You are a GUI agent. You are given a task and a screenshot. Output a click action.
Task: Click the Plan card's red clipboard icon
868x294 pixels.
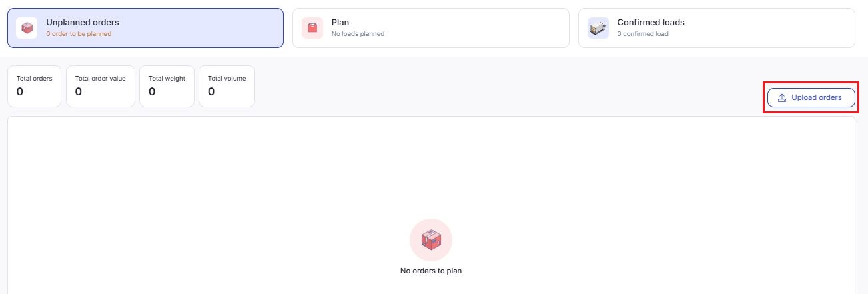[x=312, y=28]
